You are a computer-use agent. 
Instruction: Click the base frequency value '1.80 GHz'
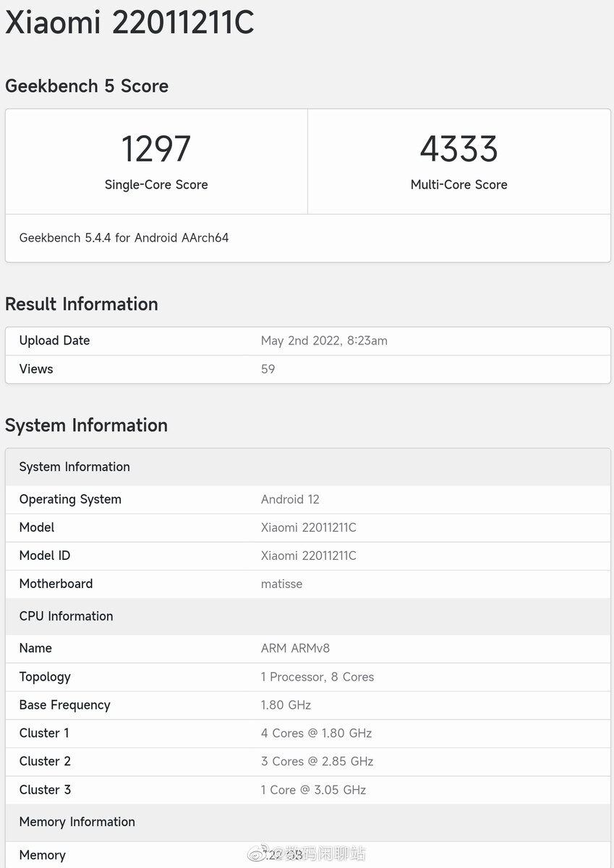[286, 705]
